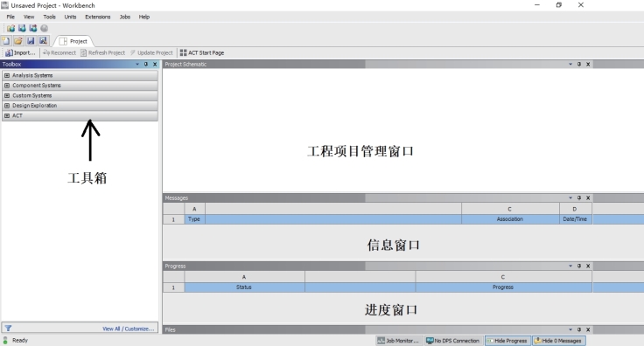644x346 pixels.
Task: Open the Units menu
Action: pyautogui.click(x=70, y=17)
